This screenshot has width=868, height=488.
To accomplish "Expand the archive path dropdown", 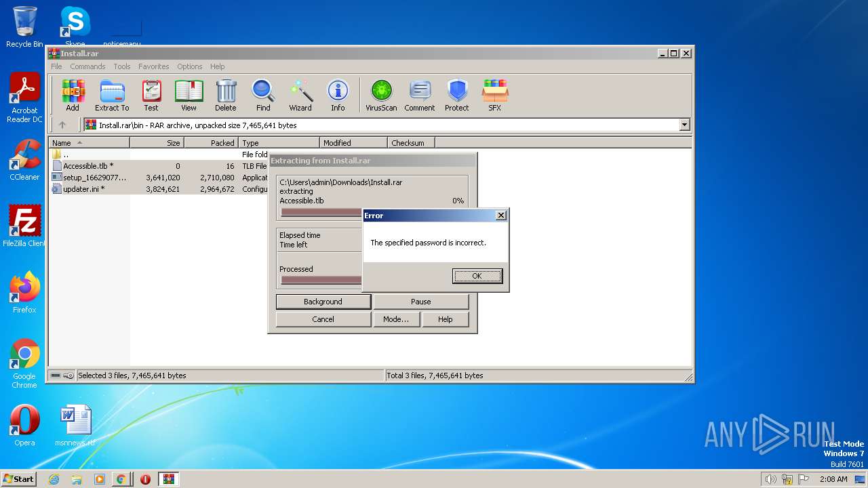I will tap(684, 125).
